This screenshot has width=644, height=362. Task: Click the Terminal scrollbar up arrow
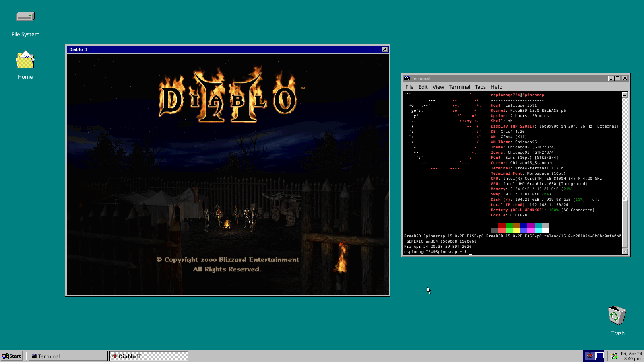point(624,94)
